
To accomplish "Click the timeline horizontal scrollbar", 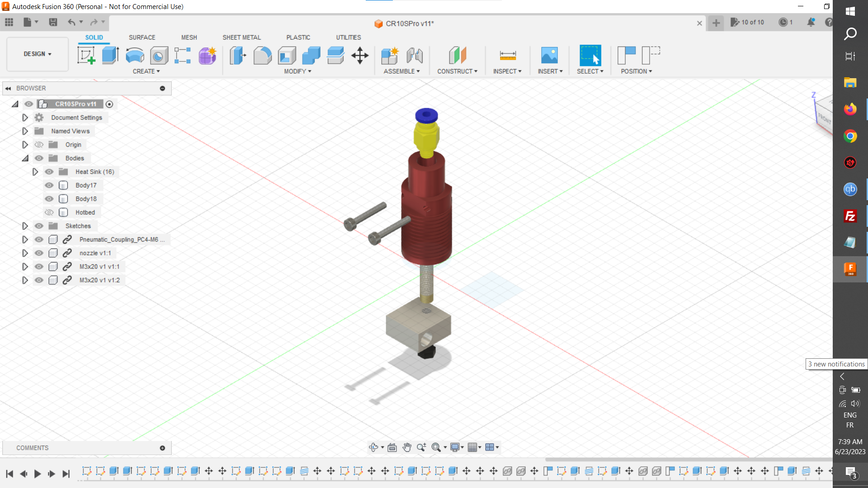I will [x=689, y=460].
